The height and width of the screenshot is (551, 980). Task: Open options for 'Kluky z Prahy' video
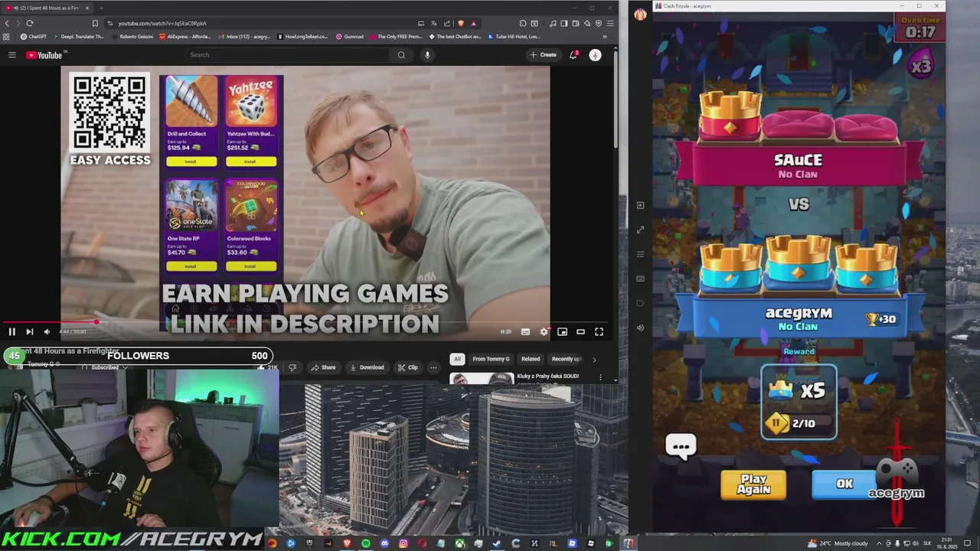600,377
